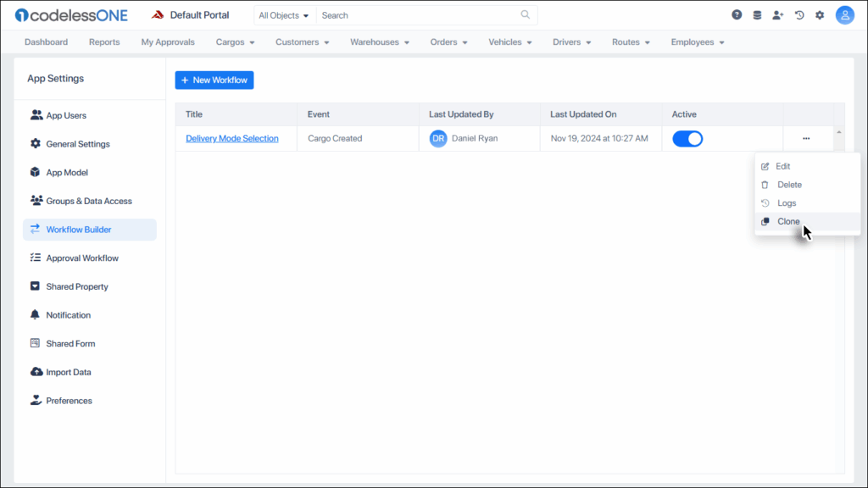The image size is (868, 488).
Task: Click the database icon near profile
Action: point(757,14)
